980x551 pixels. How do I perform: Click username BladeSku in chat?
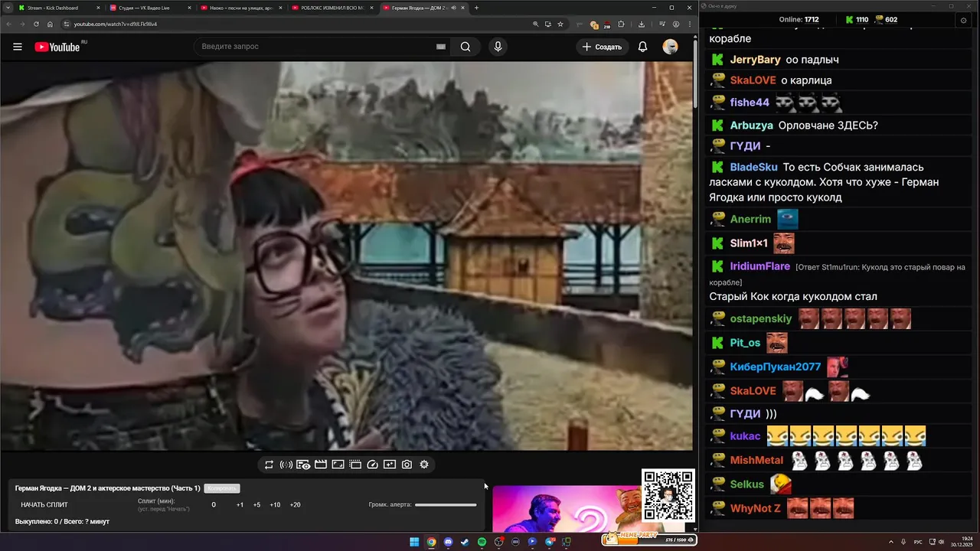coord(753,167)
